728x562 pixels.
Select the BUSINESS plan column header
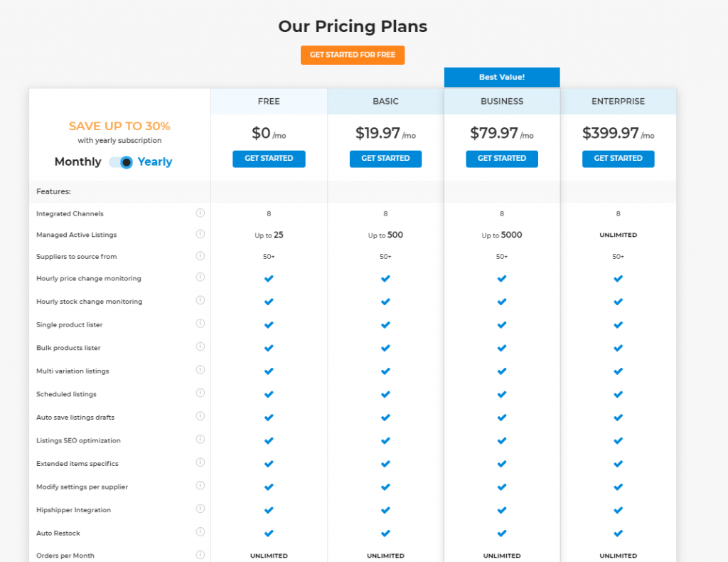[x=502, y=101]
